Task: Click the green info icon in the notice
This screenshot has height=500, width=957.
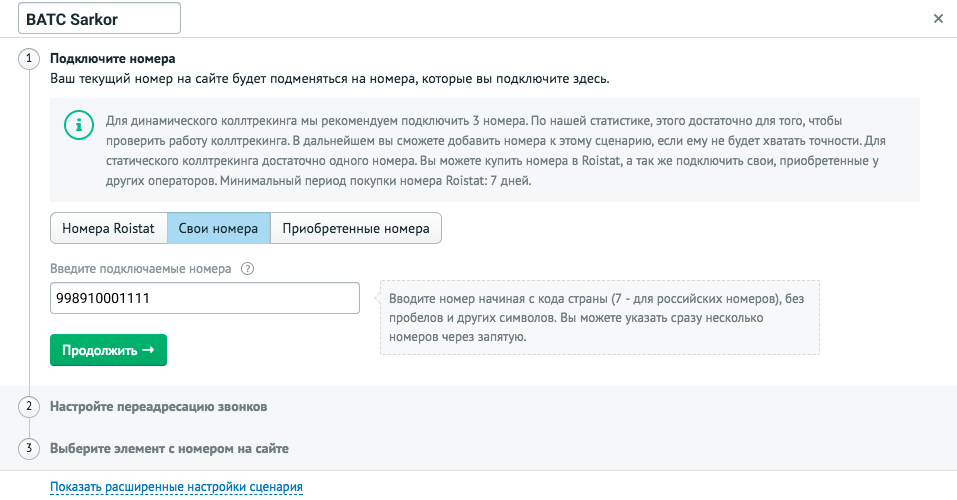Action: pyautogui.click(x=76, y=125)
